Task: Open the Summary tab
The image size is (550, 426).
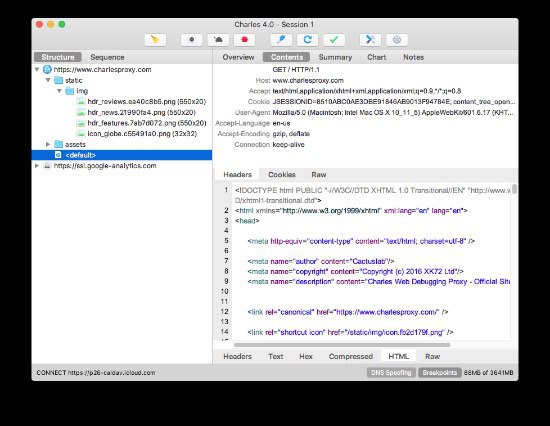Action: 335,57
